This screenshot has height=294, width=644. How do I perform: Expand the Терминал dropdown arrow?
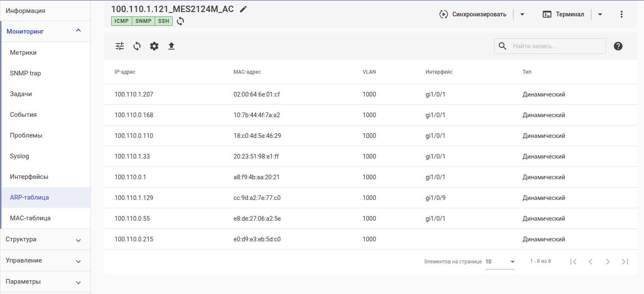[600, 14]
